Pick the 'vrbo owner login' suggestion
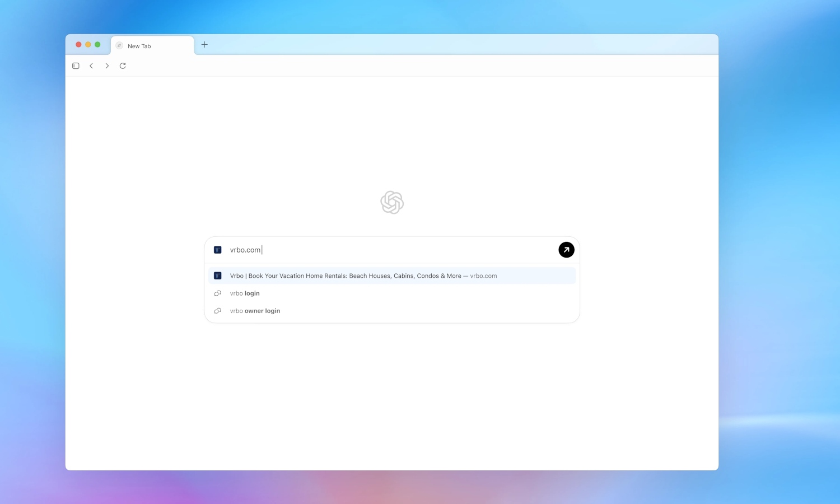This screenshot has width=840, height=504. 255,311
